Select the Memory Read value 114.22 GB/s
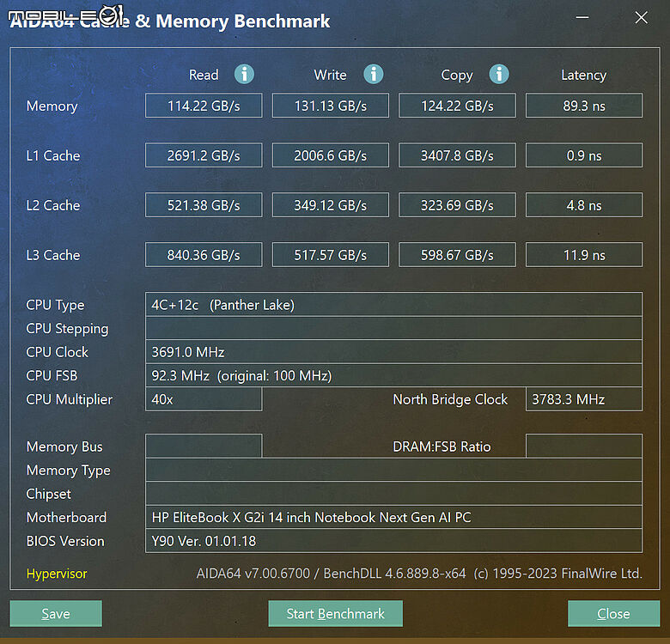670x644 pixels. coord(204,106)
